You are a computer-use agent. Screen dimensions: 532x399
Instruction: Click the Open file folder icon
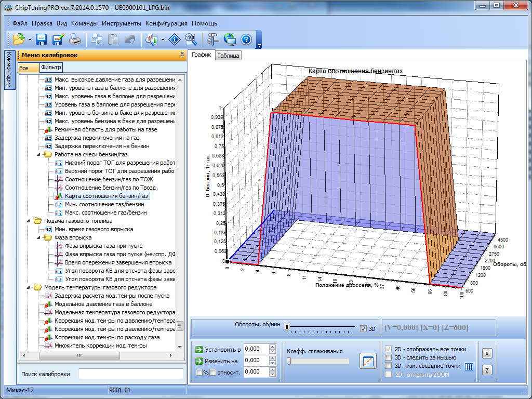click(x=19, y=39)
